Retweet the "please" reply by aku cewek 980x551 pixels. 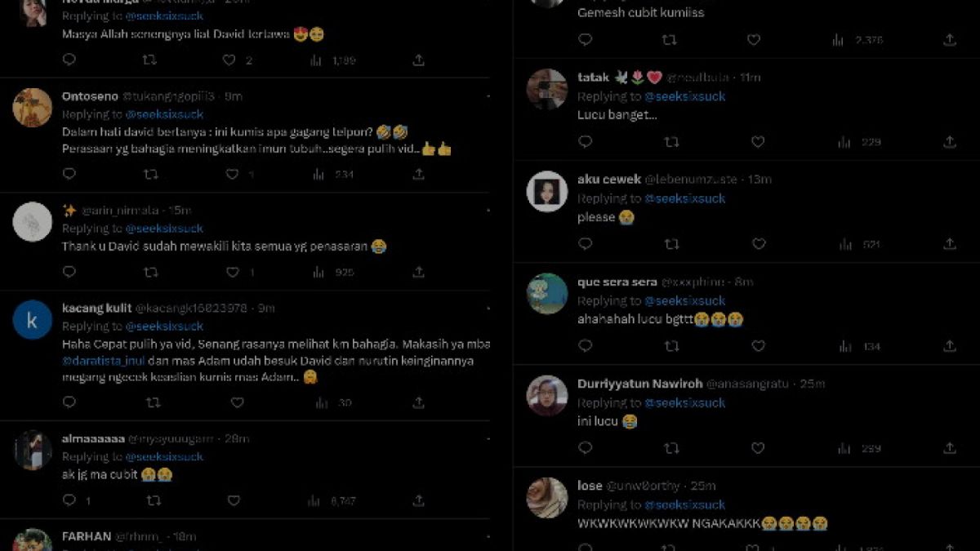coord(671,244)
